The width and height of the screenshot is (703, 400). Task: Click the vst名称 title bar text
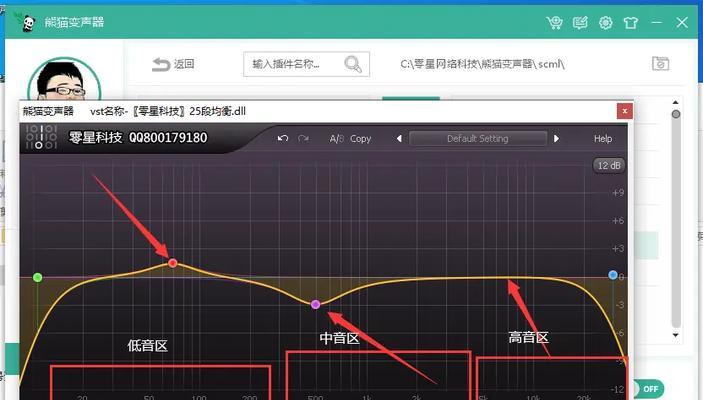(x=168, y=111)
